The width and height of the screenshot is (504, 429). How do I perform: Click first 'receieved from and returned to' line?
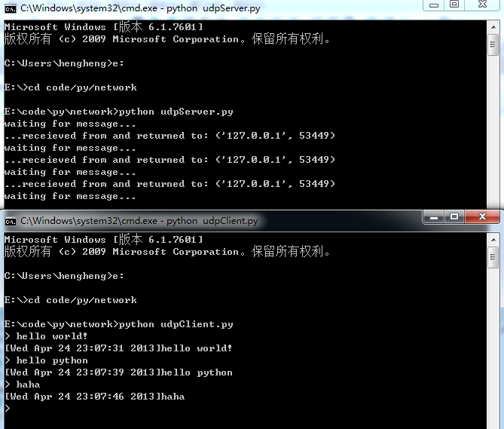(170, 136)
